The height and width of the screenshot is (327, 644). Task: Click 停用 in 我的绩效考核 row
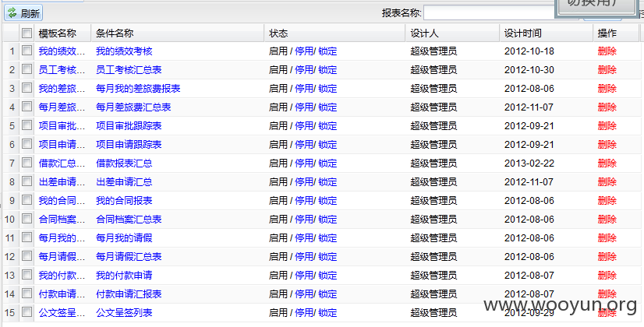(304, 51)
